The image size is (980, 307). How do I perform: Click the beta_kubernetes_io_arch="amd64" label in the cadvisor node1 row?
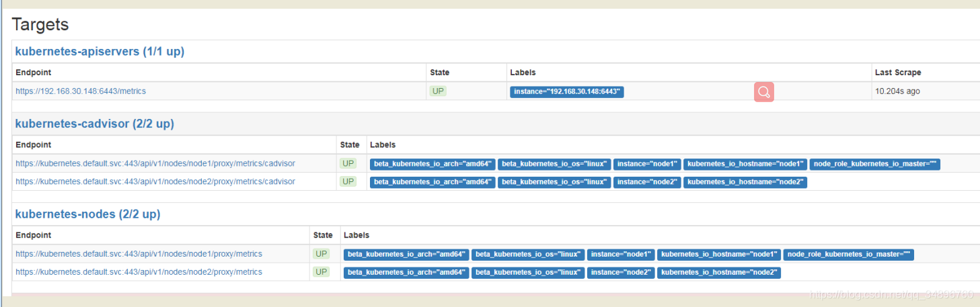point(432,164)
